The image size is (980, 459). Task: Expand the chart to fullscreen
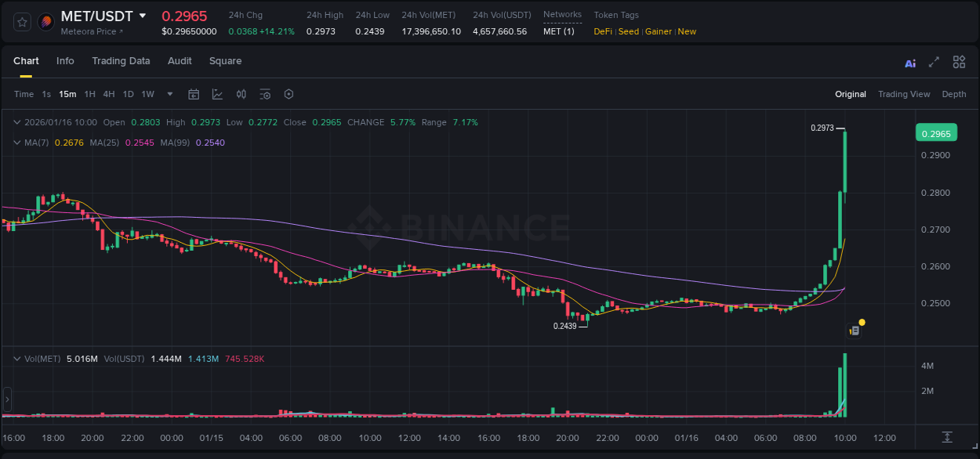(x=935, y=62)
